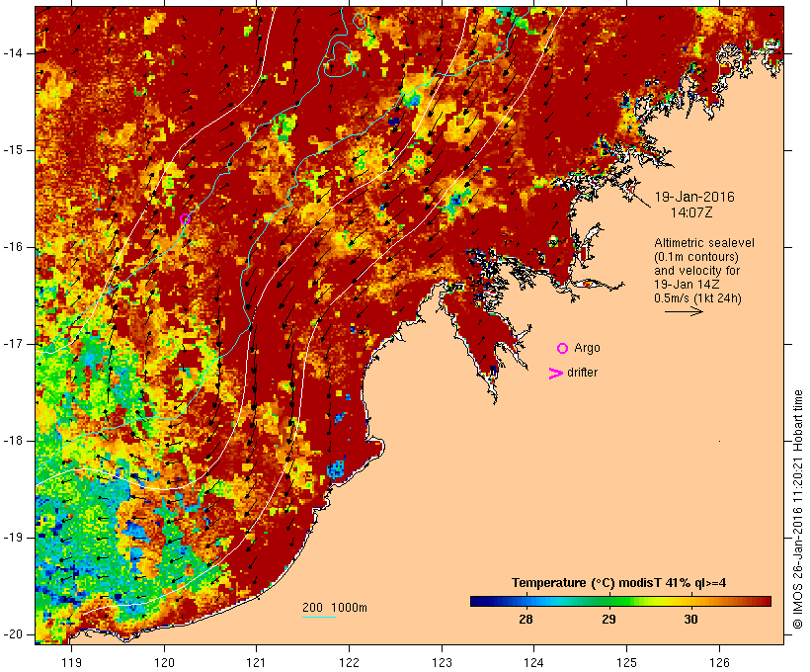
Task: Click the cyan 200m depth contour legend line
Action: (x=319, y=618)
